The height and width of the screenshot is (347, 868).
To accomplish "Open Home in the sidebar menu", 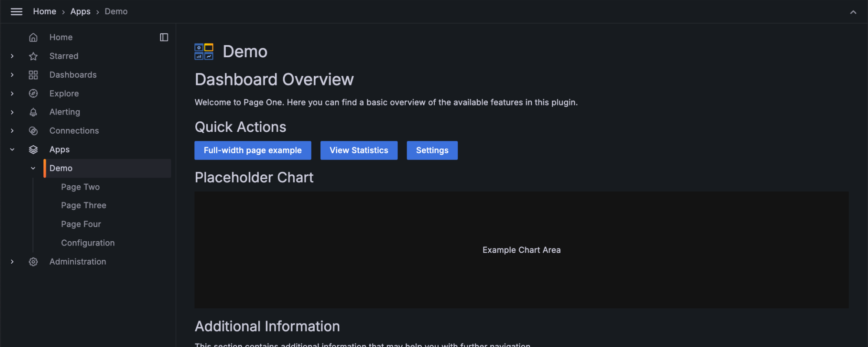I will pyautogui.click(x=61, y=37).
